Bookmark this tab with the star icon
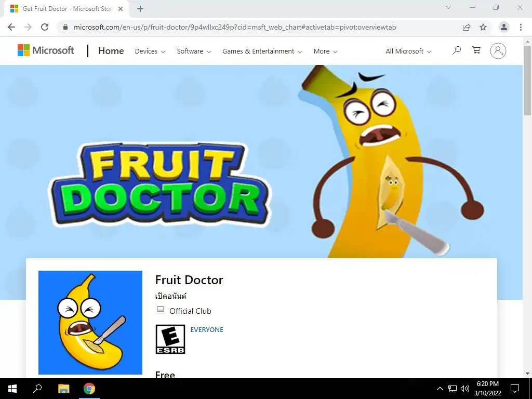Screen dimensions: 532x399 (483, 27)
